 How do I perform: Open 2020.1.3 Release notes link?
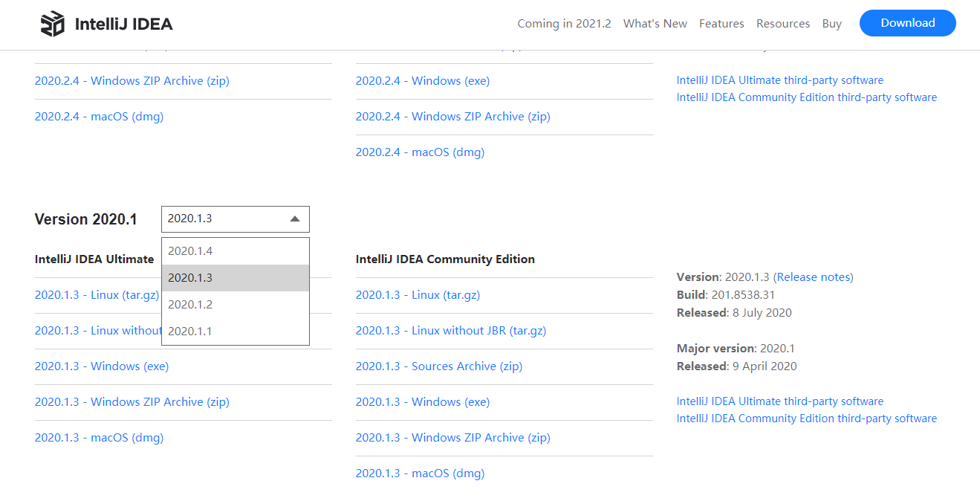point(815,277)
